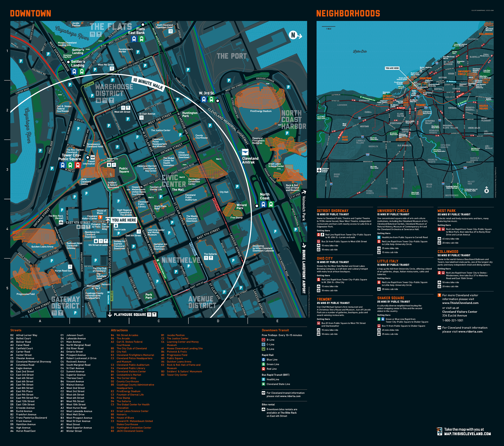Toggle the Cleveland State Line indicator in the legend
Screen dimensions: 504x446
tap(264, 384)
